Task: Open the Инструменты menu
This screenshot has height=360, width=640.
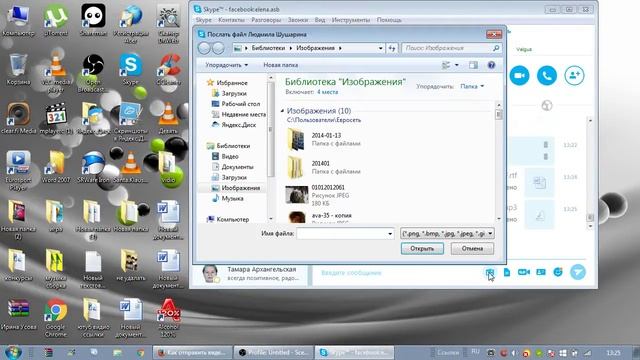Action: click(351, 20)
